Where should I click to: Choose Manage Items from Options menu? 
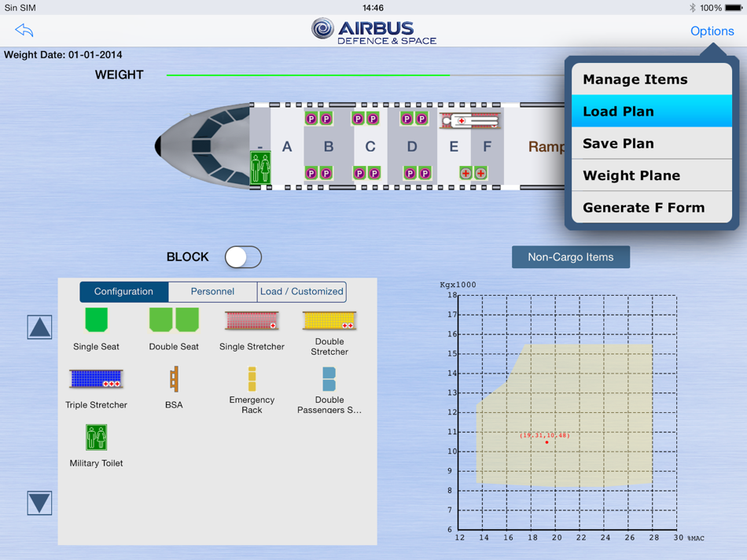pos(652,79)
